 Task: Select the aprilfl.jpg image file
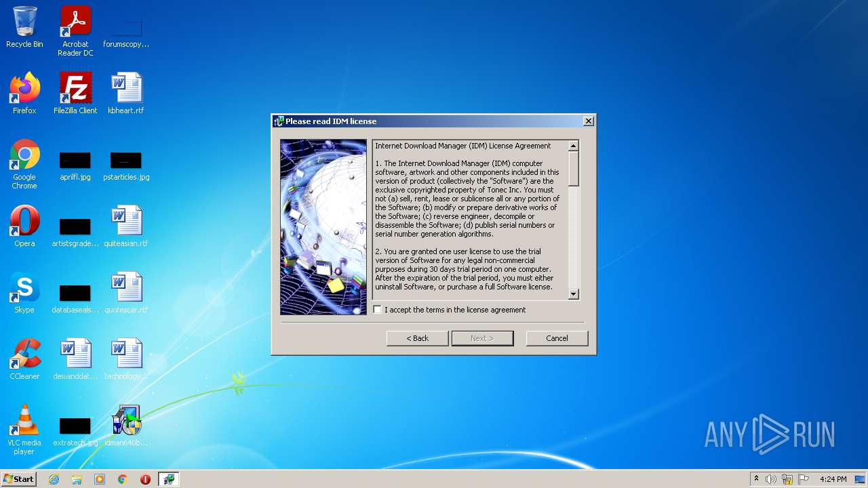75,166
